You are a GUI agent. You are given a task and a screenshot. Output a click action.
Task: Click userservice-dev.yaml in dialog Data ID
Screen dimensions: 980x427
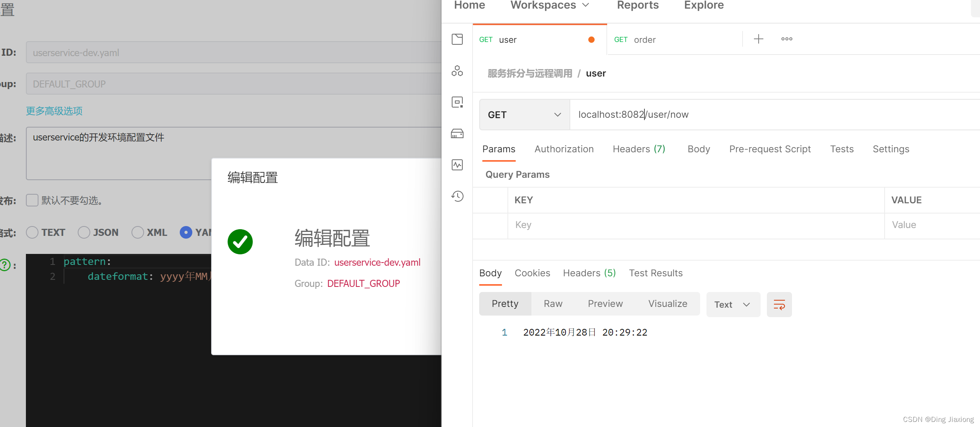377,262
